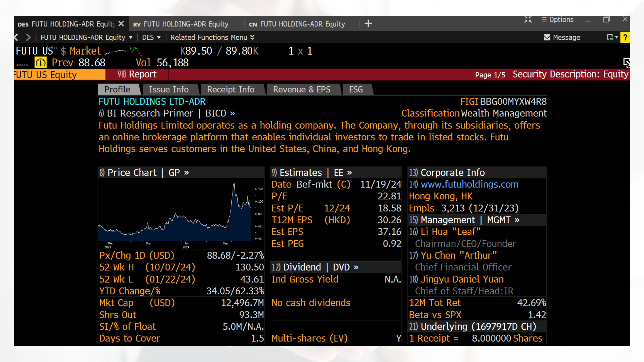Image resolution: width=644 pixels, height=362 pixels.
Task: Open the www.futuholdings.com link
Action: [x=470, y=184]
